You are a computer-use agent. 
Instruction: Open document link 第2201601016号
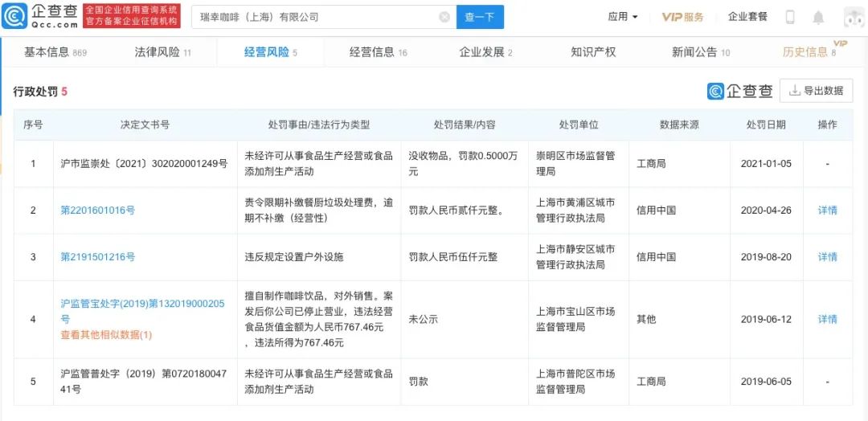point(98,210)
